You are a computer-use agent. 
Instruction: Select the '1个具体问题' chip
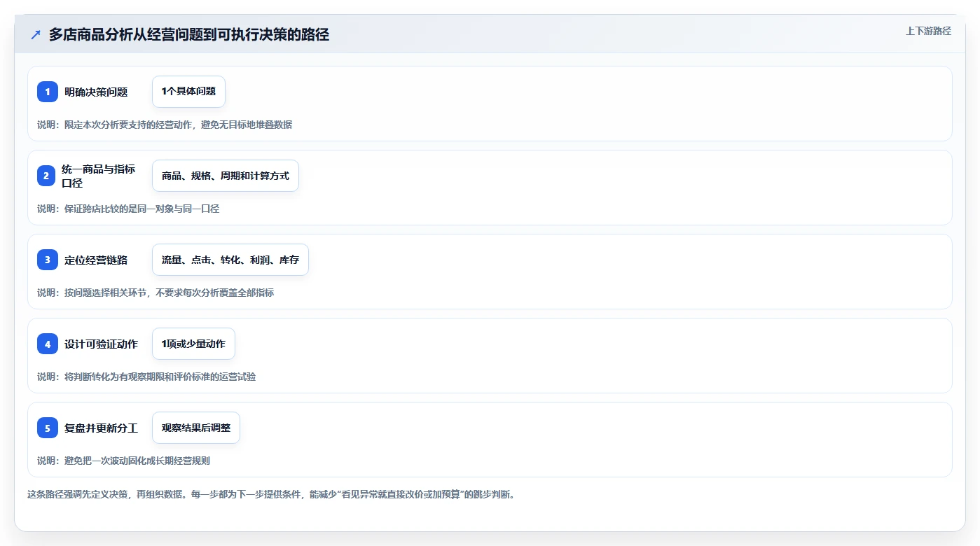[x=188, y=92]
